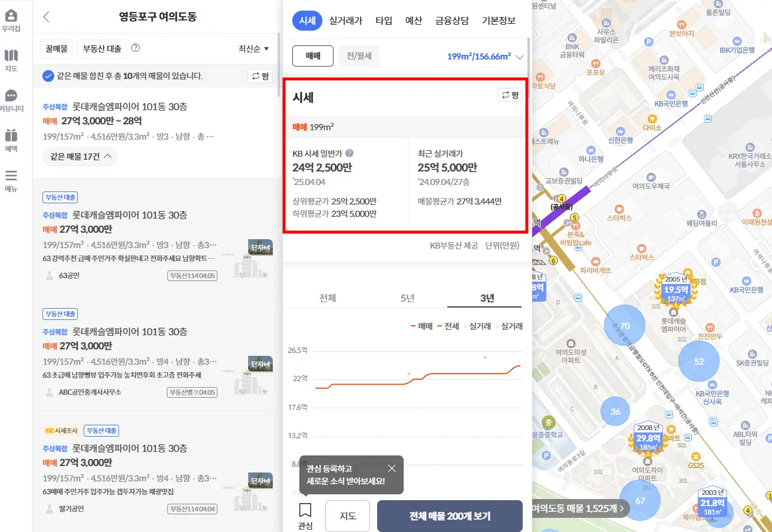This screenshot has width=772, height=532.
Task: Click the 꿀매물 filter button
Action: [57, 49]
